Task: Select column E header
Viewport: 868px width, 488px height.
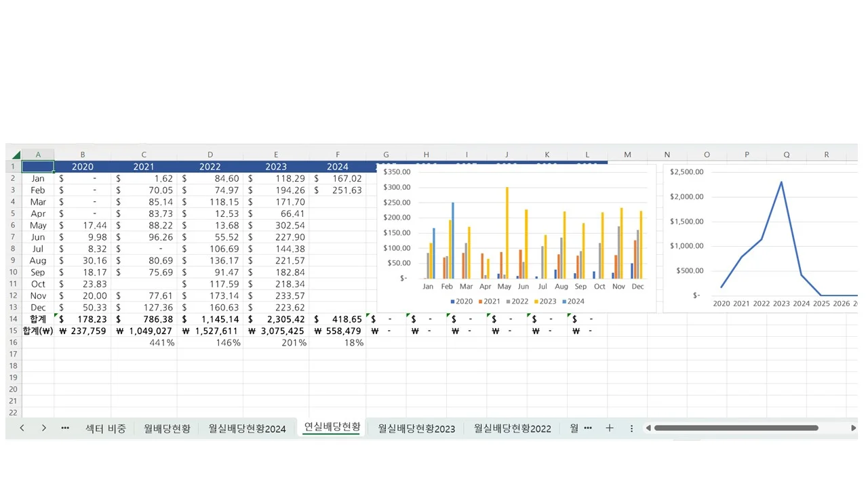Action: pos(276,155)
